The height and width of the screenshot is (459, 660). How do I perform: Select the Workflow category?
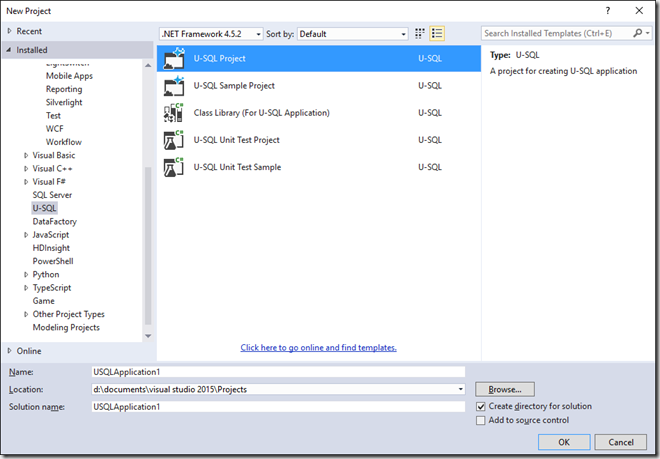click(64, 142)
